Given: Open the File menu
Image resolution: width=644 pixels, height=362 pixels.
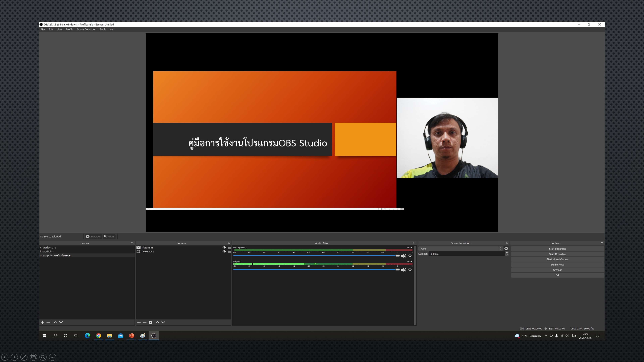Looking at the screenshot, I should (43, 29).
